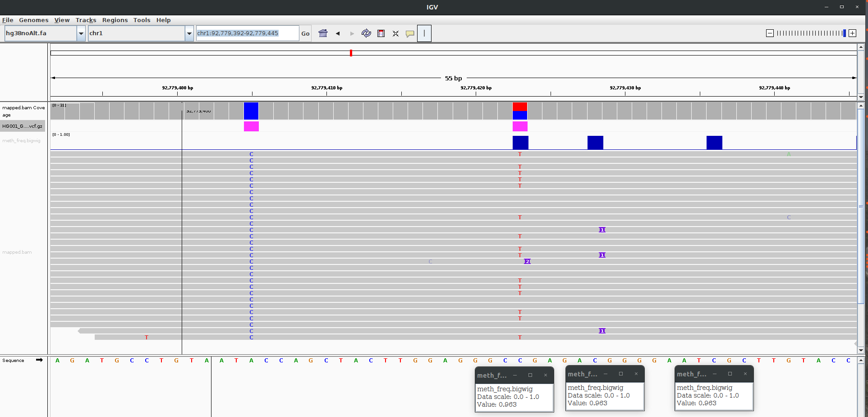
Task: Click the second magenta variant block
Action: tap(520, 126)
